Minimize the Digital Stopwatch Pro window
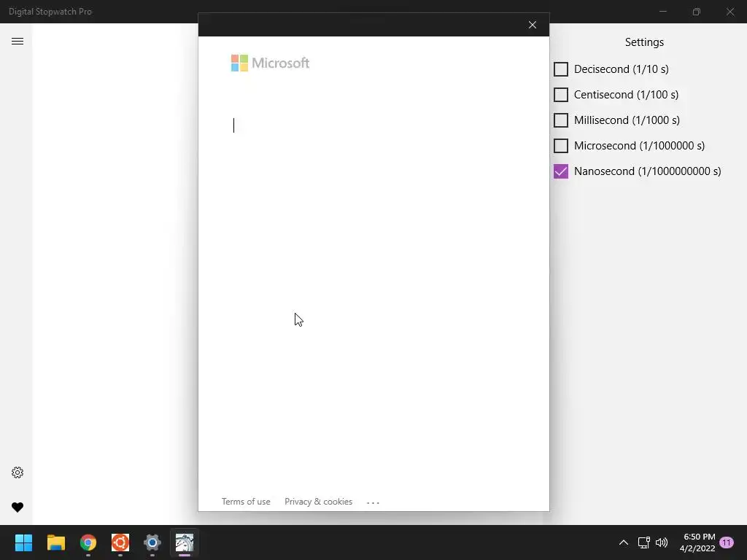This screenshot has height=560, width=747. pos(662,12)
